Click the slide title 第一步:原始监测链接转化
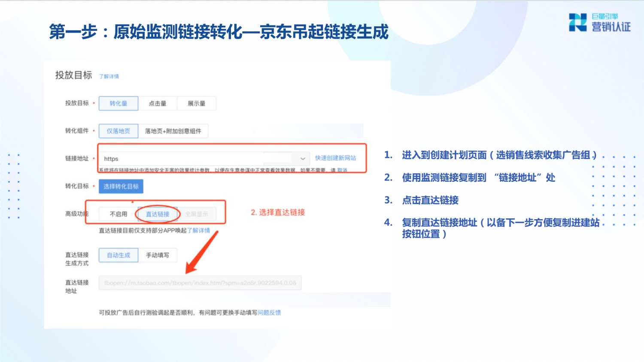Image resolution: width=644 pixels, height=362 pixels. tap(146, 32)
